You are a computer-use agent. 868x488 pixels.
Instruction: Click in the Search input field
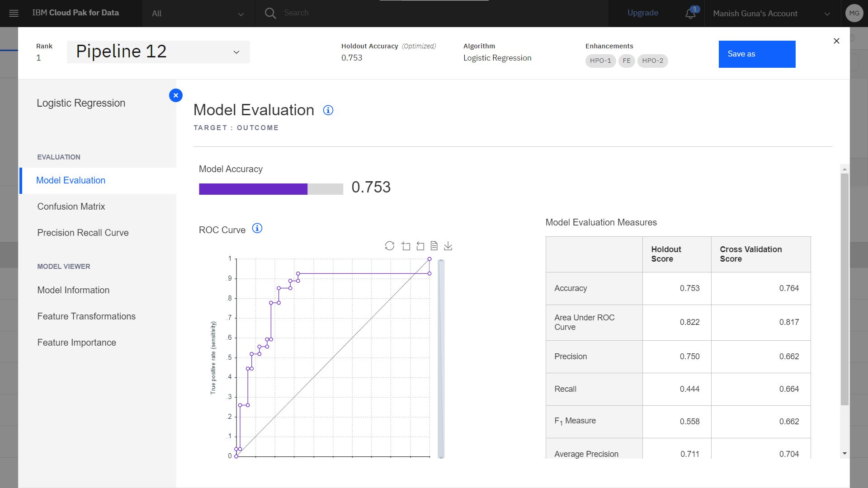tap(443, 13)
